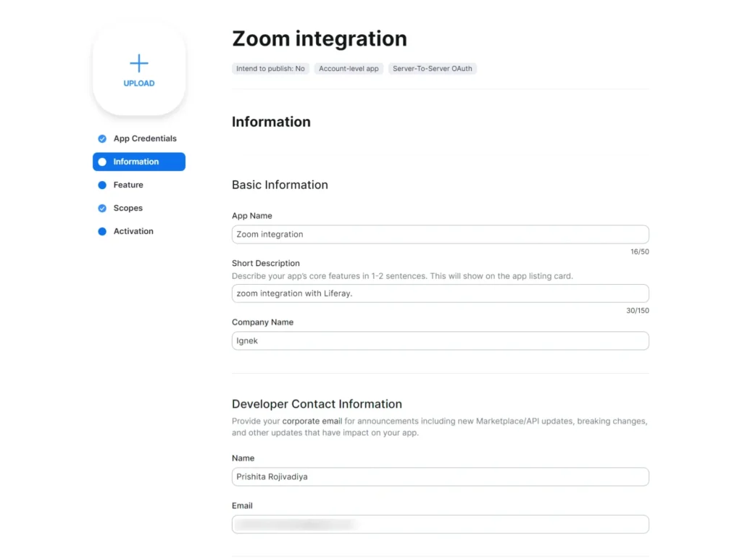This screenshot has height=560, width=742.
Task: Click the '16/50' character counter
Action: [640, 251]
